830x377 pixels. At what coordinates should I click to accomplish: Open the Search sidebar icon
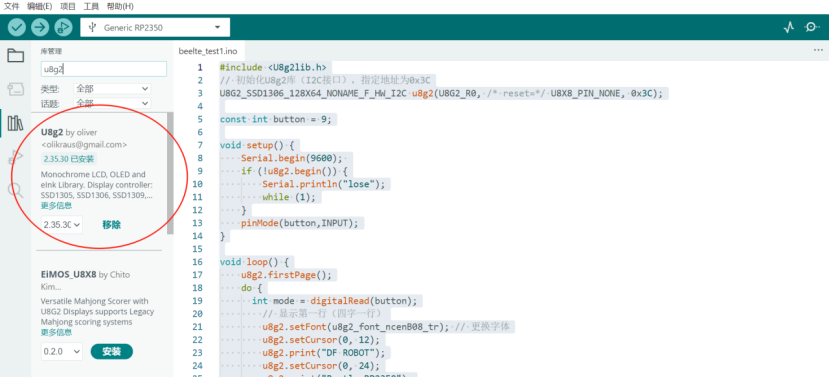click(x=15, y=190)
